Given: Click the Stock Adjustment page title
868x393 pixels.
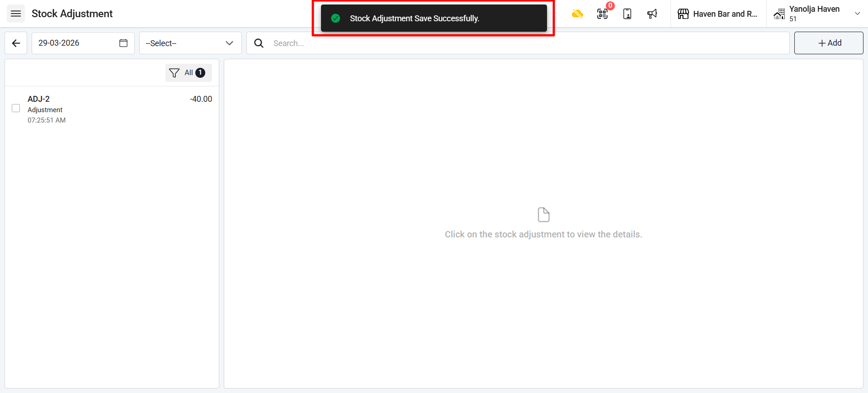Looking at the screenshot, I should pyautogui.click(x=72, y=14).
